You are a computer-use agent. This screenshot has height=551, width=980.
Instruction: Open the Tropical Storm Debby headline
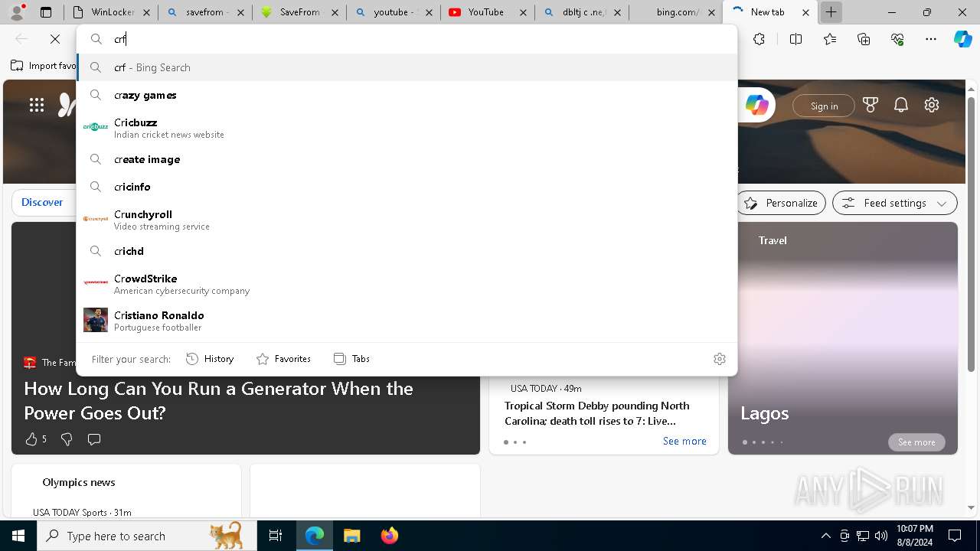point(596,413)
